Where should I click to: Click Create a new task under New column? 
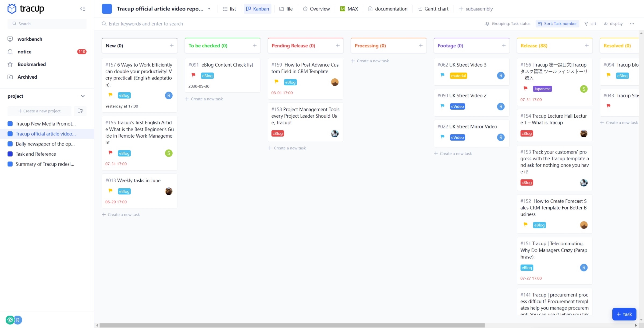121,215
